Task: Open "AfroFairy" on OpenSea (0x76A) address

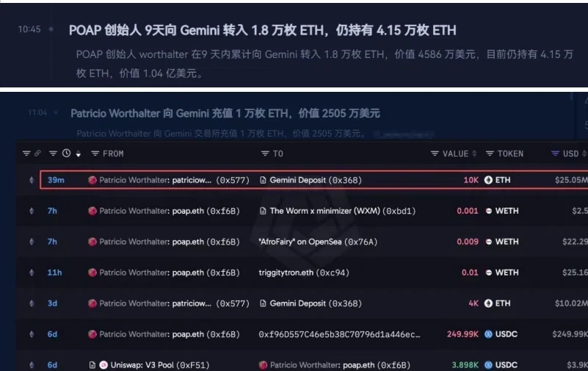Action: (x=318, y=242)
